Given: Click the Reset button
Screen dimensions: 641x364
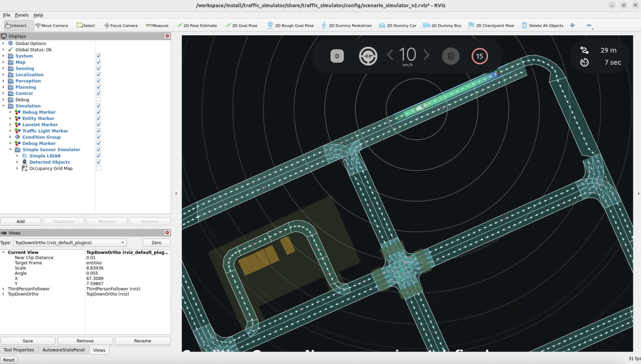Looking at the screenshot, I should (9, 360).
